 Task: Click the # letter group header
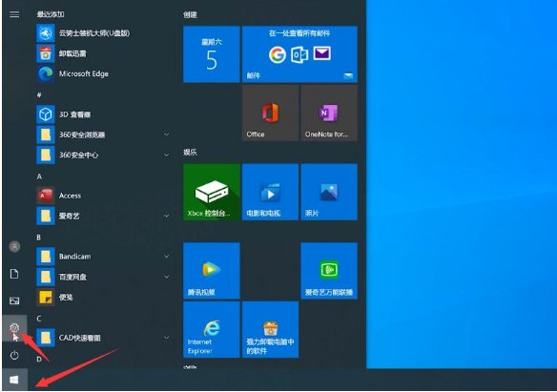tap(39, 94)
